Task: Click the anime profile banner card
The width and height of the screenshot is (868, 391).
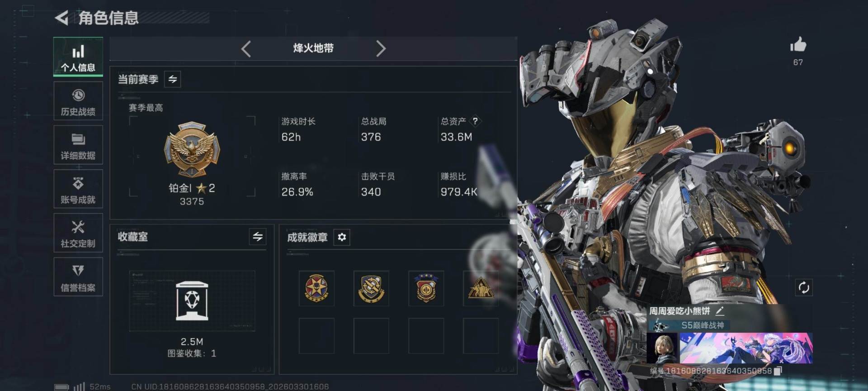Action: point(746,348)
